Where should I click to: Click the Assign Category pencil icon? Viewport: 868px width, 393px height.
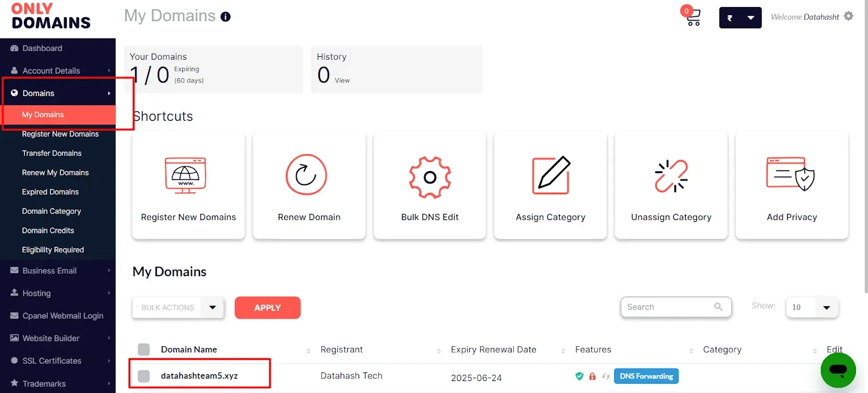551,175
